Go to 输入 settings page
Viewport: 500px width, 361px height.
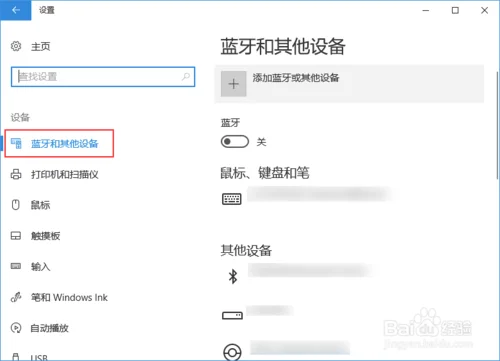(40, 266)
